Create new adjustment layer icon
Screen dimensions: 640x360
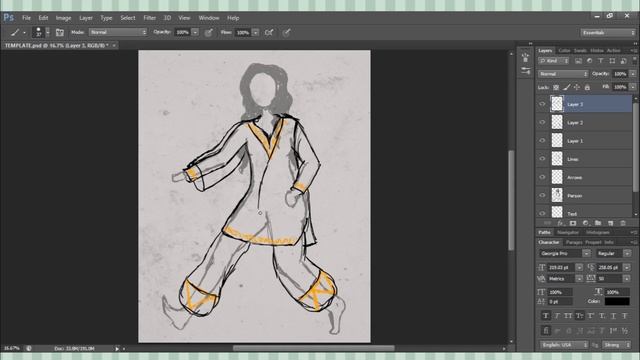(586, 223)
